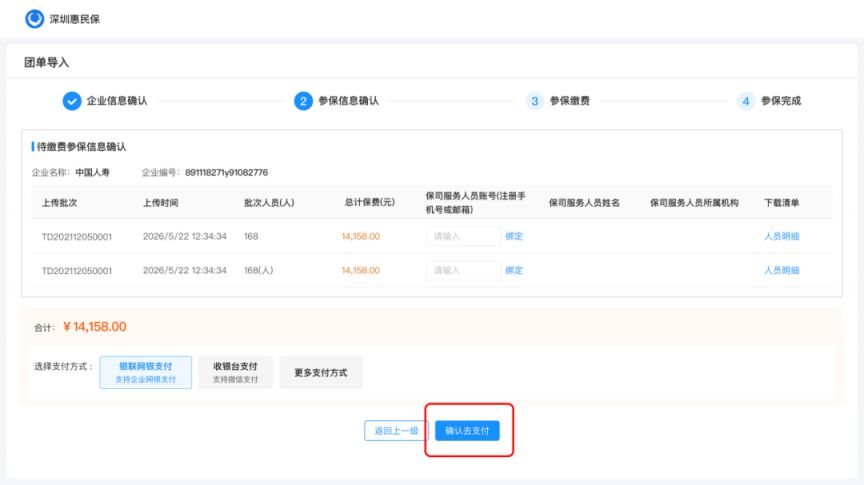Click 总计保费(元) column header
The image size is (864, 485).
point(370,202)
